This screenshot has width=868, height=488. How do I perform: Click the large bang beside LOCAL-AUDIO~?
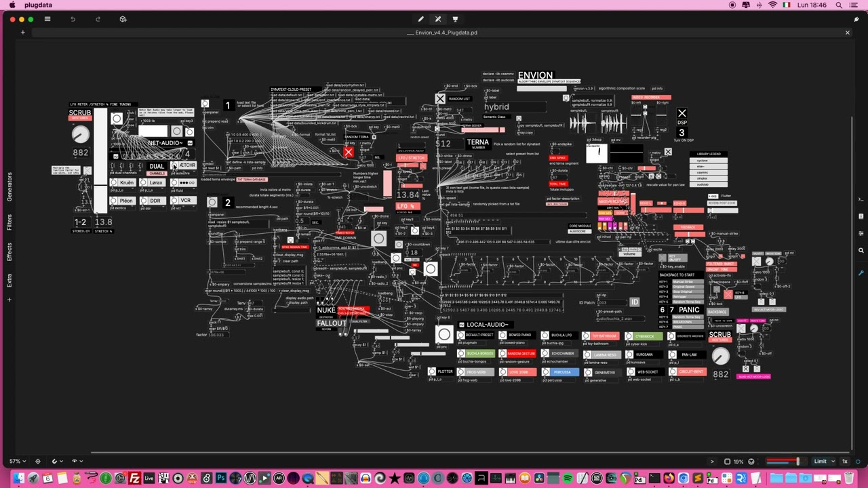[x=444, y=334]
